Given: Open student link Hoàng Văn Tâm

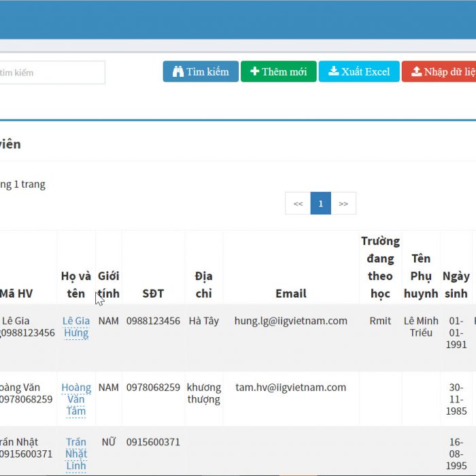Looking at the screenshot, I should pyautogui.click(x=76, y=399).
